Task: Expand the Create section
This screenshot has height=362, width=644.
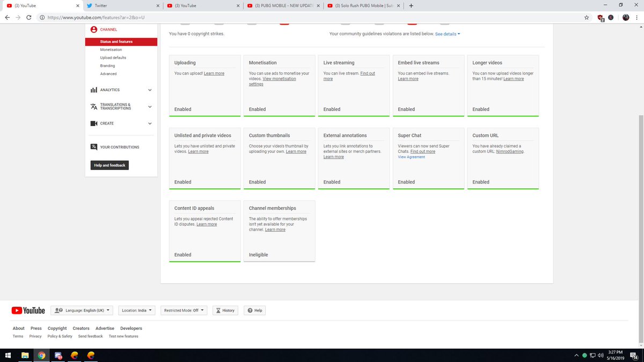Action: [150, 123]
